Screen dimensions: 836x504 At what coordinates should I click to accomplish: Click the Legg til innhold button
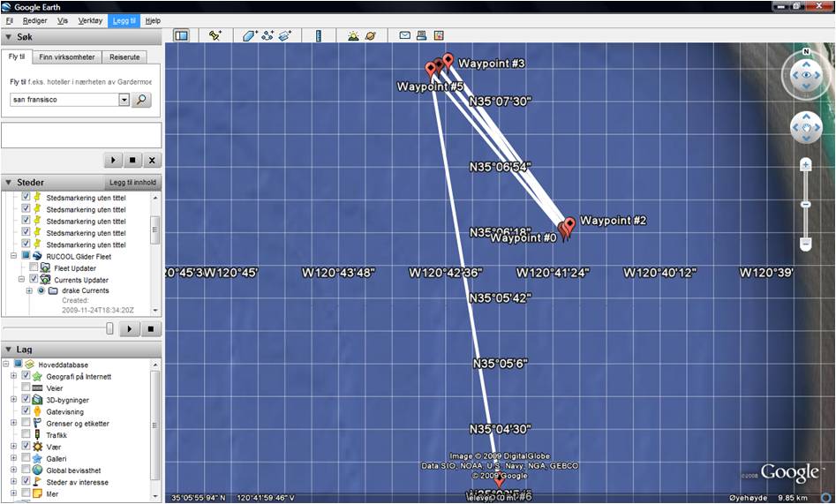point(132,183)
